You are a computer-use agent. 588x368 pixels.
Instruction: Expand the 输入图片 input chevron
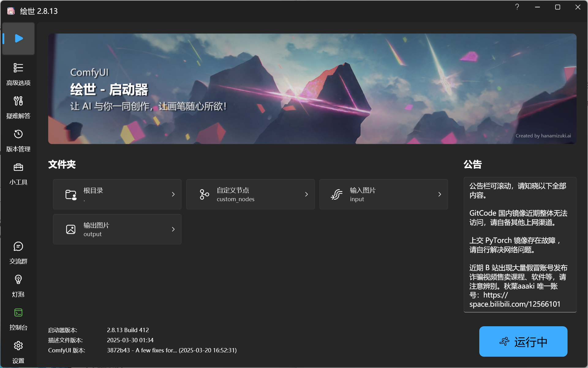tap(440, 194)
